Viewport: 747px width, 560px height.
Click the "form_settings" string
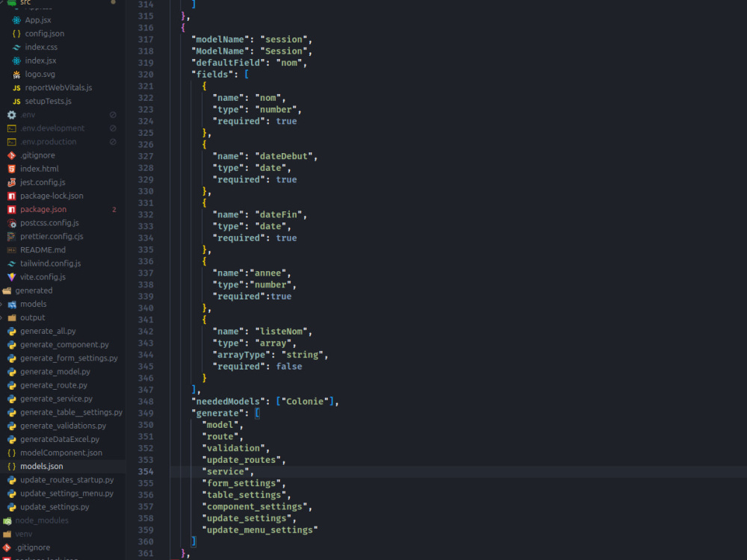pyautogui.click(x=241, y=483)
